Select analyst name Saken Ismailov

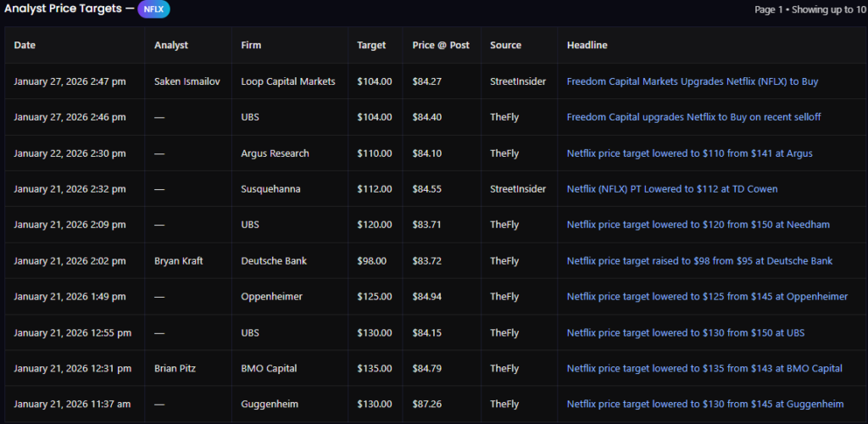click(x=186, y=81)
